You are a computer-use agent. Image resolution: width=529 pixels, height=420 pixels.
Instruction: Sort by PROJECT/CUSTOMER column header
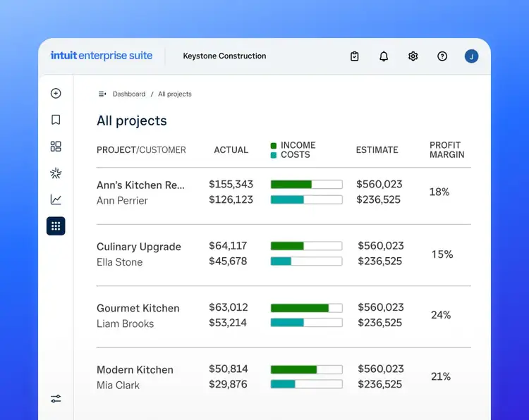pyautogui.click(x=141, y=150)
